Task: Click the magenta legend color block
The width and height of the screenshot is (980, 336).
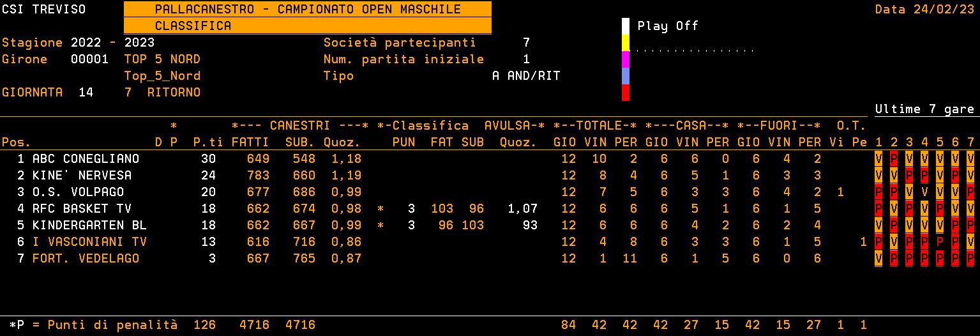Action: [x=626, y=59]
